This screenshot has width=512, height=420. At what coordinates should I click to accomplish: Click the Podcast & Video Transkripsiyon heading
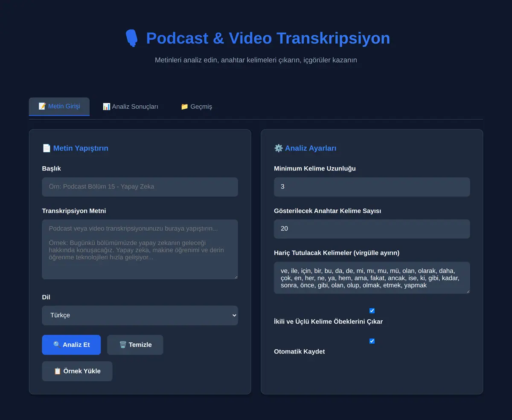click(268, 38)
